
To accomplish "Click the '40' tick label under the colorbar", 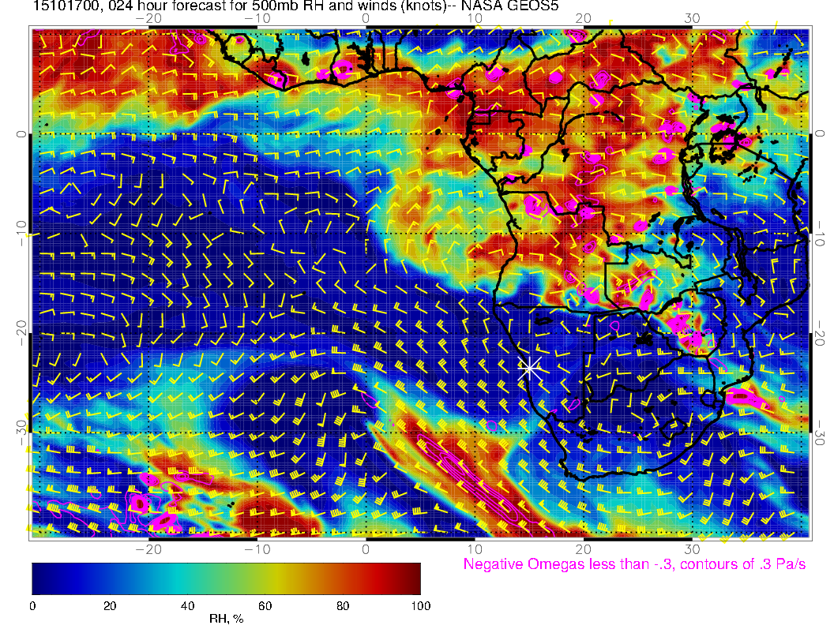I will click(x=187, y=606).
